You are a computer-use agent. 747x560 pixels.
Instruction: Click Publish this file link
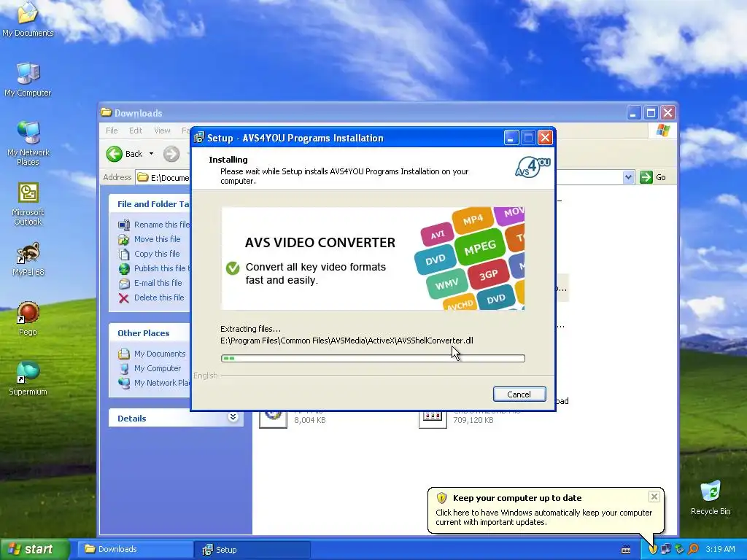click(162, 268)
